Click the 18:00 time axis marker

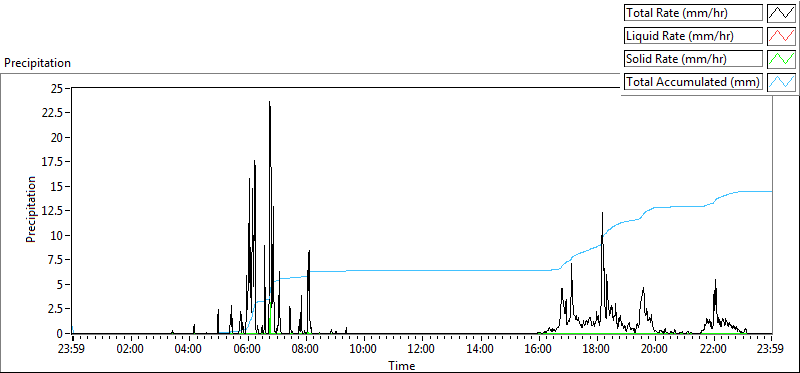click(597, 350)
